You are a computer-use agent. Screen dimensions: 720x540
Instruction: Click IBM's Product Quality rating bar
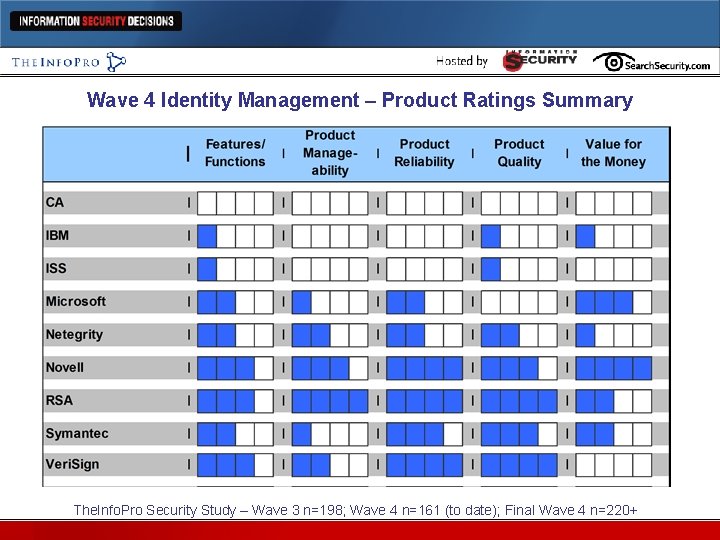519,236
